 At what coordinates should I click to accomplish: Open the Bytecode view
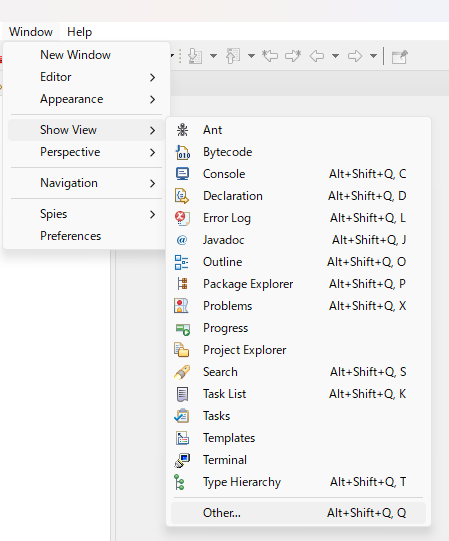click(298, 152)
